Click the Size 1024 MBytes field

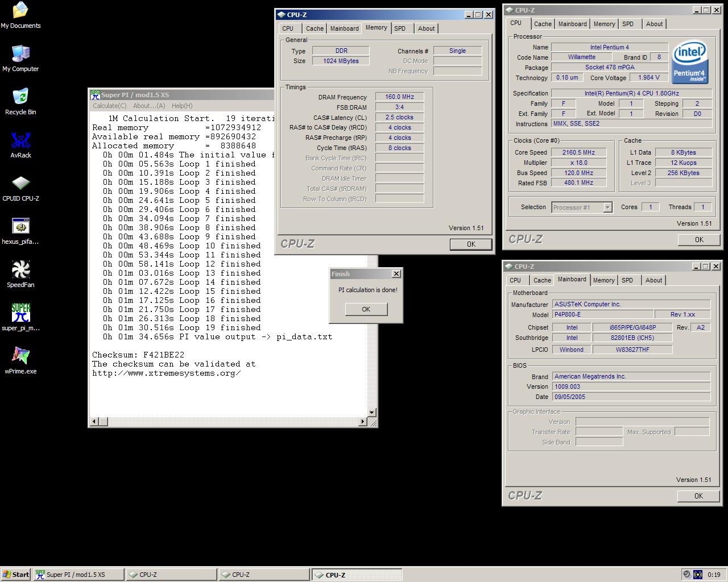click(x=341, y=61)
